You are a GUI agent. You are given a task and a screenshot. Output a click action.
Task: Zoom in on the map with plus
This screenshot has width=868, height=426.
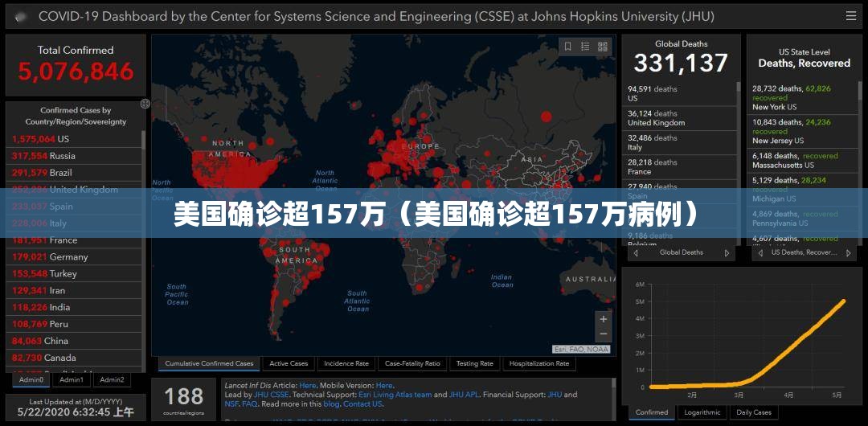point(604,319)
